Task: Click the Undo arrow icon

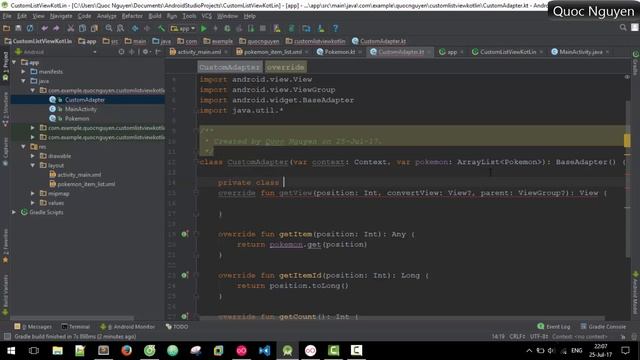Action: pyautogui.click(x=44, y=28)
